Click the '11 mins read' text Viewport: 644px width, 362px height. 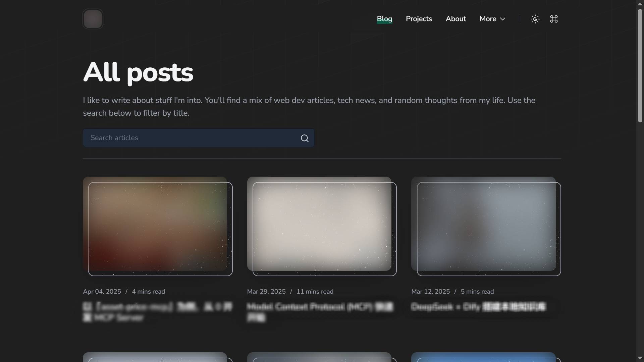pyautogui.click(x=315, y=292)
